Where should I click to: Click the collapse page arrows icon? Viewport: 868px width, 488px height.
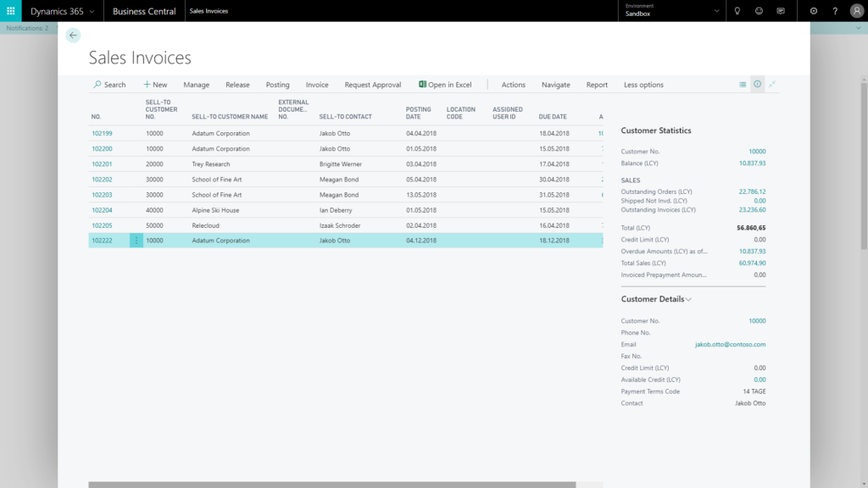[x=772, y=84]
